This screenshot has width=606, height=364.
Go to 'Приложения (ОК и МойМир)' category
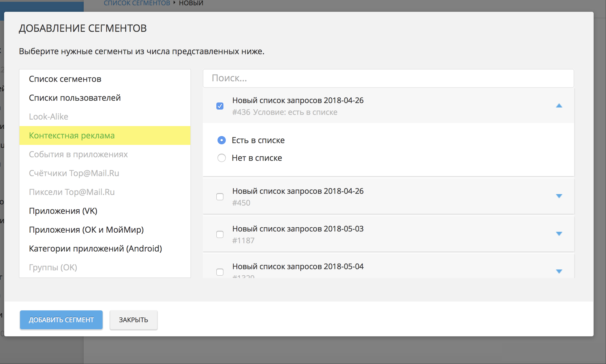point(86,230)
